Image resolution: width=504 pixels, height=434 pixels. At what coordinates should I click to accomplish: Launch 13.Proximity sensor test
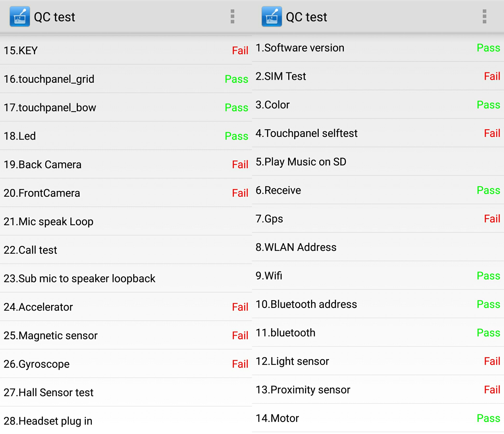pos(378,389)
